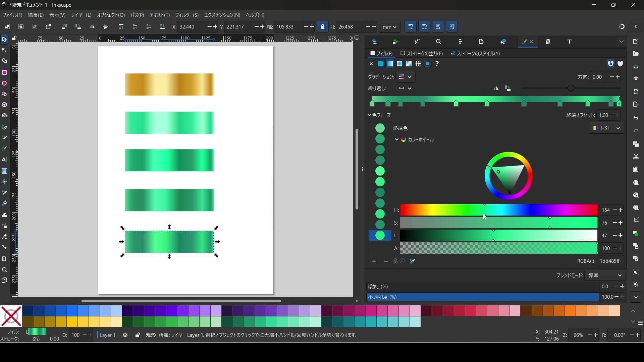644x362 pixels.
Task: Add a new gradient stop with plus
Action: [x=374, y=261]
